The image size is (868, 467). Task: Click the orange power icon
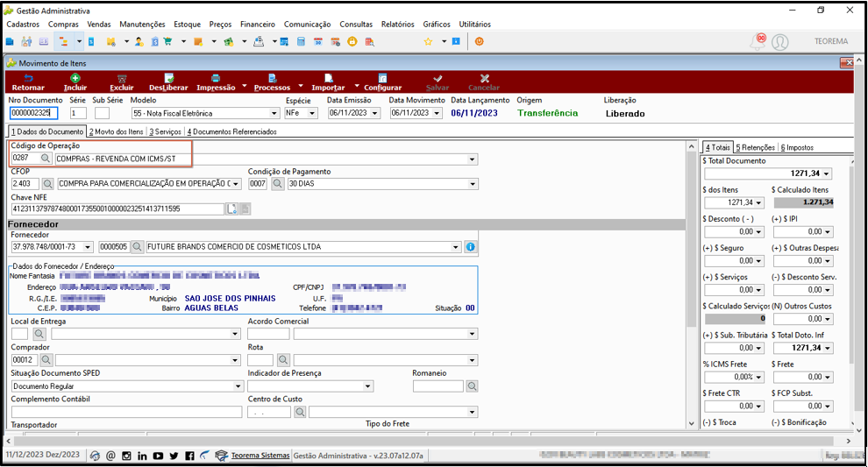tap(480, 41)
